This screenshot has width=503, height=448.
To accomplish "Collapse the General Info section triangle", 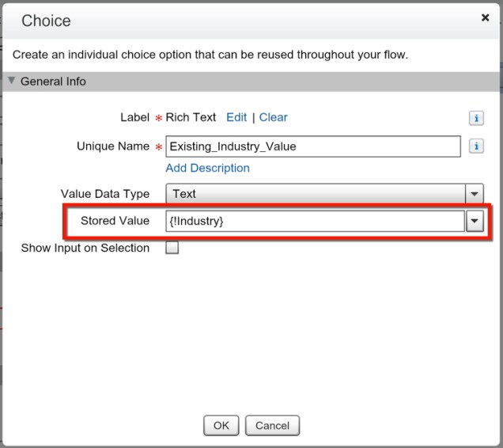I will tap(12, 81).
